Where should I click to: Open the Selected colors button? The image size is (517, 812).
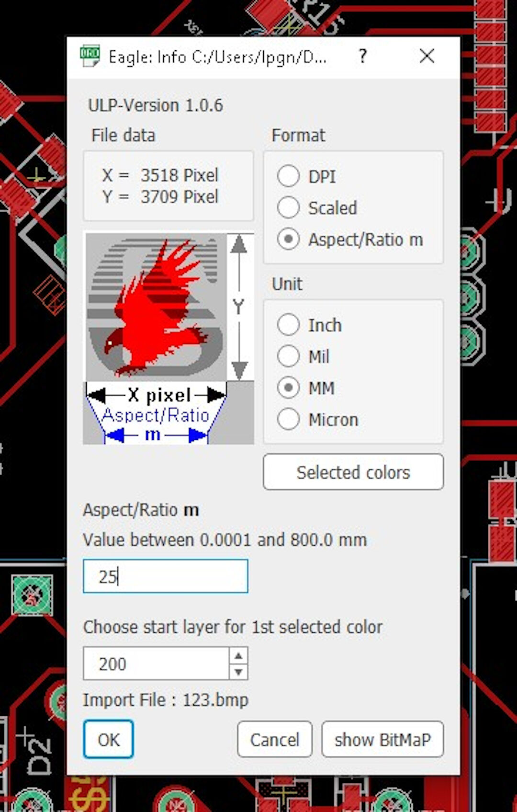point(353,472)
